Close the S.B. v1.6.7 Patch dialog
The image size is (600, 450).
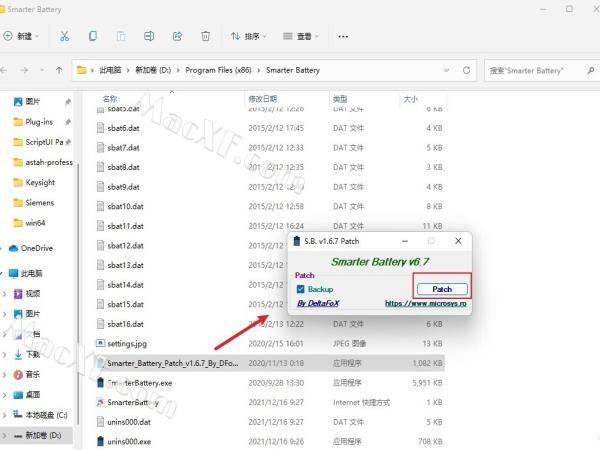458,241
